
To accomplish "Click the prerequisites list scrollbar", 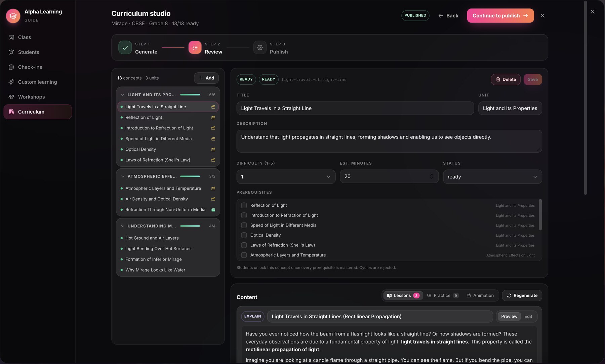I will [x=540, y=215].
